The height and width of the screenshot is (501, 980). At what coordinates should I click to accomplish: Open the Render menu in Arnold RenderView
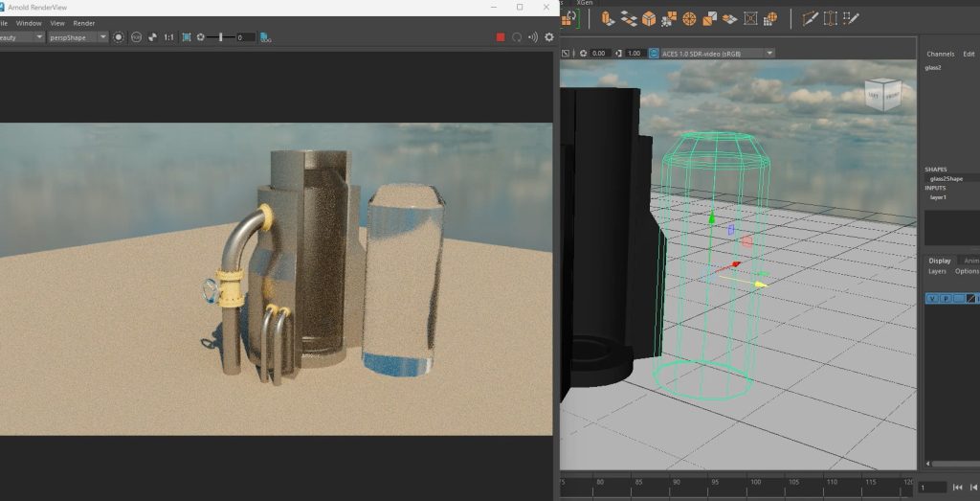coord(84,23)
